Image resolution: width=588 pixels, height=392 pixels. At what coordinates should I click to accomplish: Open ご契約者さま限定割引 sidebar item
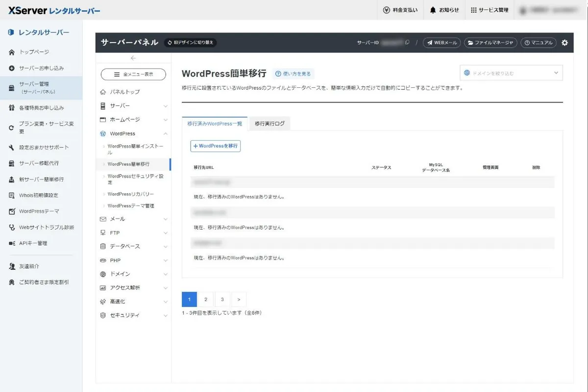41,283
